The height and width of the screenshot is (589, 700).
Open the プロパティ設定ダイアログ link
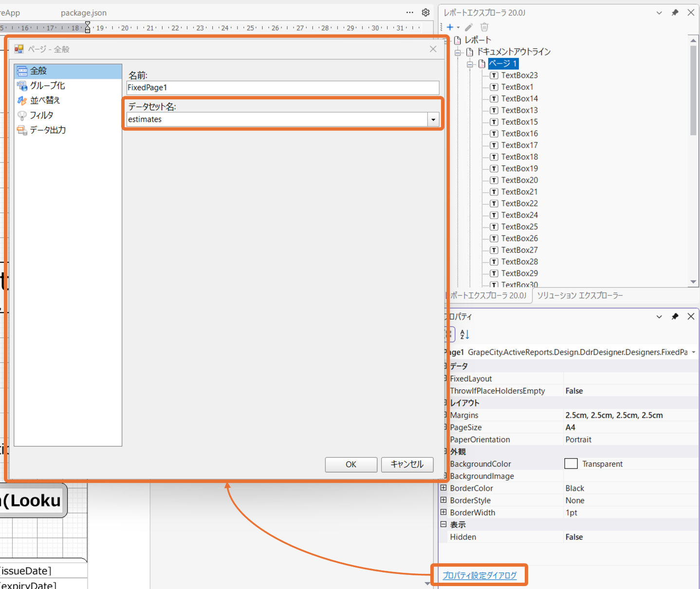click(x=479, y=575)
